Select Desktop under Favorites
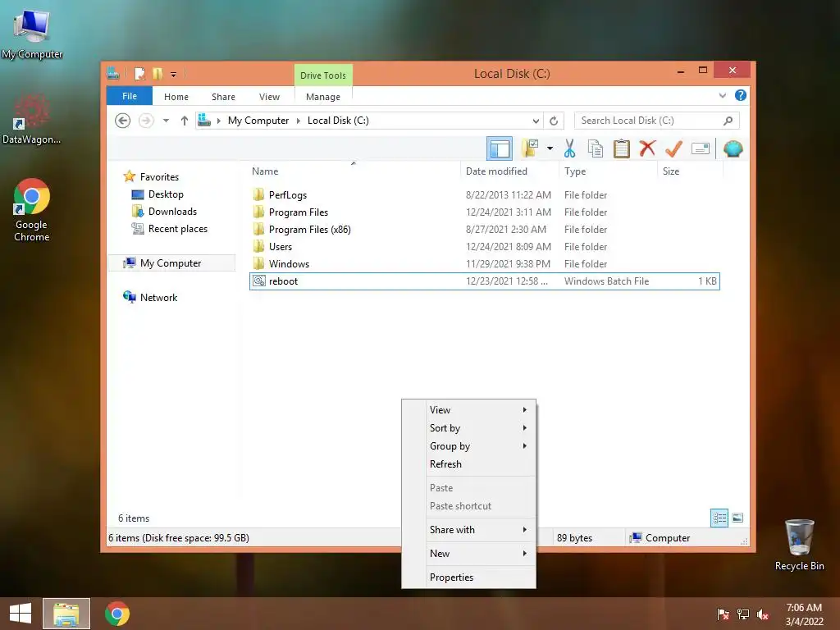The width and height of the screenshot is (840, 630). 166,194
